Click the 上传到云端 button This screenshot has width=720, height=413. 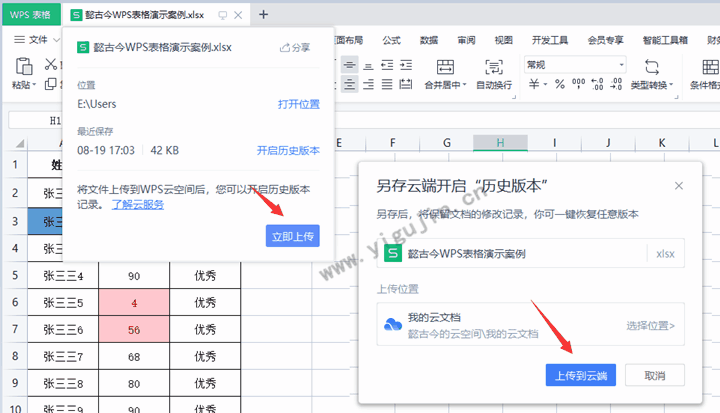[x=580, y=375]
